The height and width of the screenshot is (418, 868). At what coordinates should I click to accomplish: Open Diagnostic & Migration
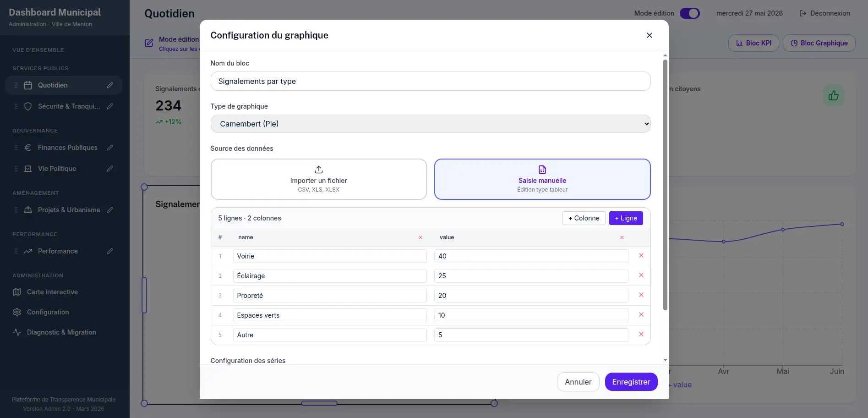[x=64, y=332]
